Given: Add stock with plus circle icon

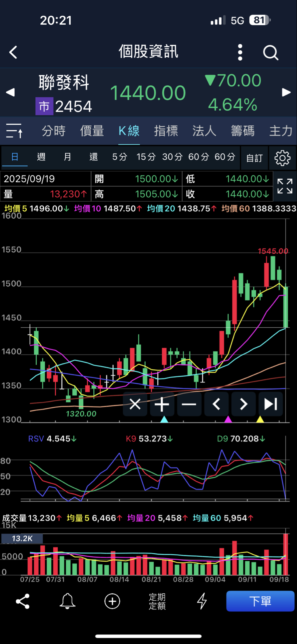Looking at the screenshot, I should [112, 601].
